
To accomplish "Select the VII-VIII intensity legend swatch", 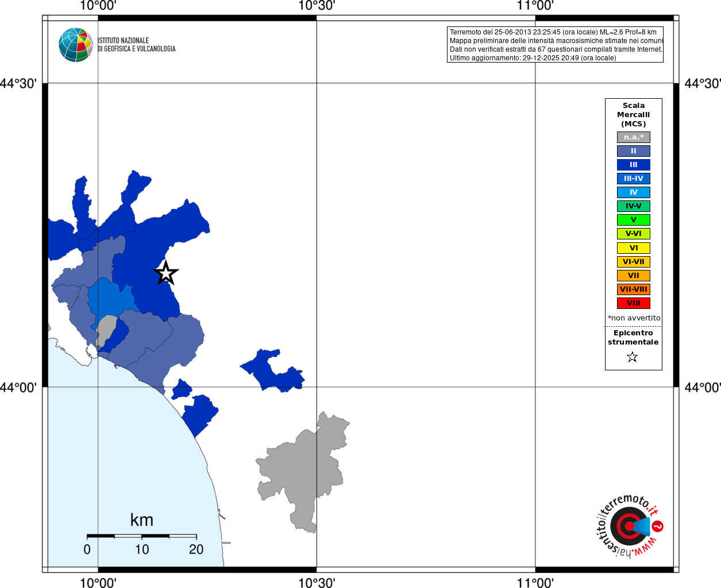I will pyautogui.click(x=634, y=289).
